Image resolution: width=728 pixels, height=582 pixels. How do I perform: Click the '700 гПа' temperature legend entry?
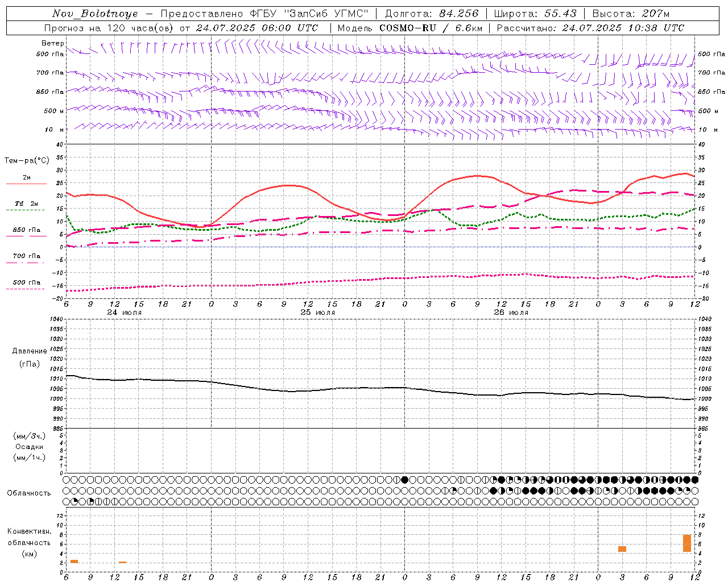pyautogui.click(x=26, y=256)
